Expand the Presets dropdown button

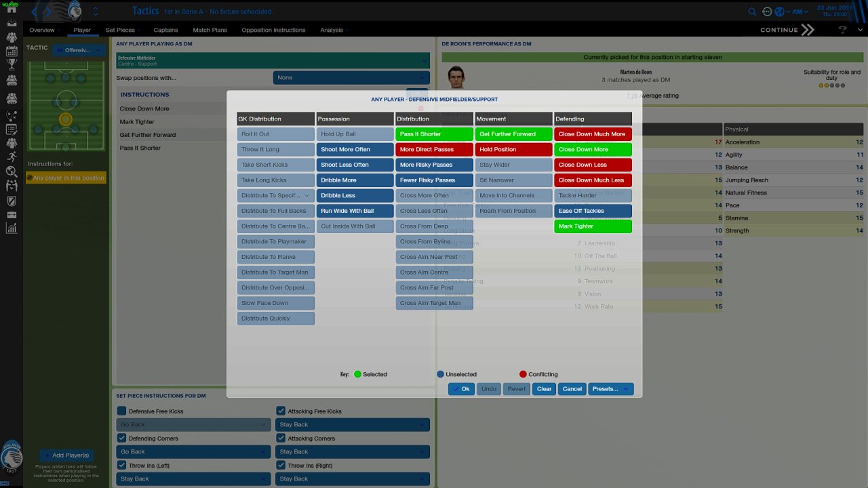611,389
